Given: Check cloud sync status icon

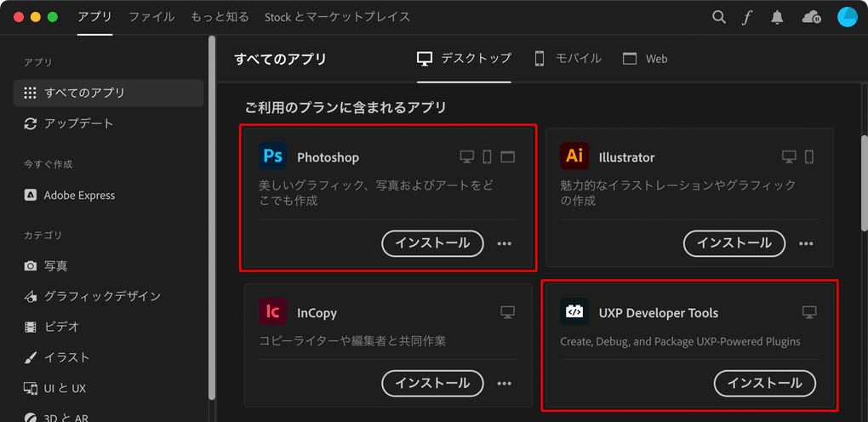Looking at the screenshot, I should [x=810, y=17].
